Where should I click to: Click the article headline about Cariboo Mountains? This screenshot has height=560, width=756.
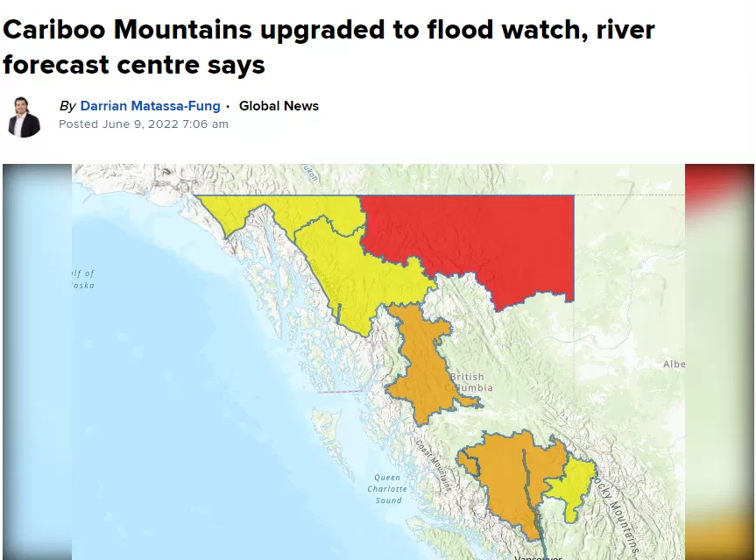pyautogui.click(x=329, y=46)
